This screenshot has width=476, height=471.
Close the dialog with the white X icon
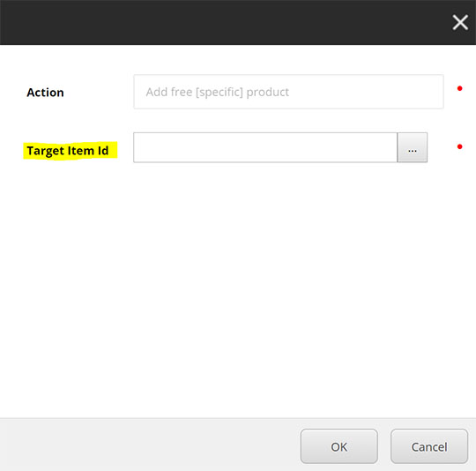point(460,22)
